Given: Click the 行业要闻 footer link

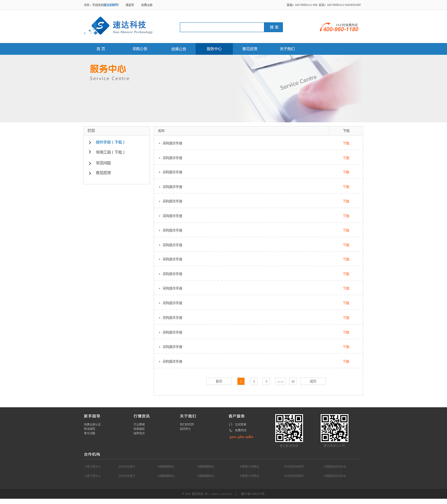Looking at the screenshot, I should (x=140, y=424).
